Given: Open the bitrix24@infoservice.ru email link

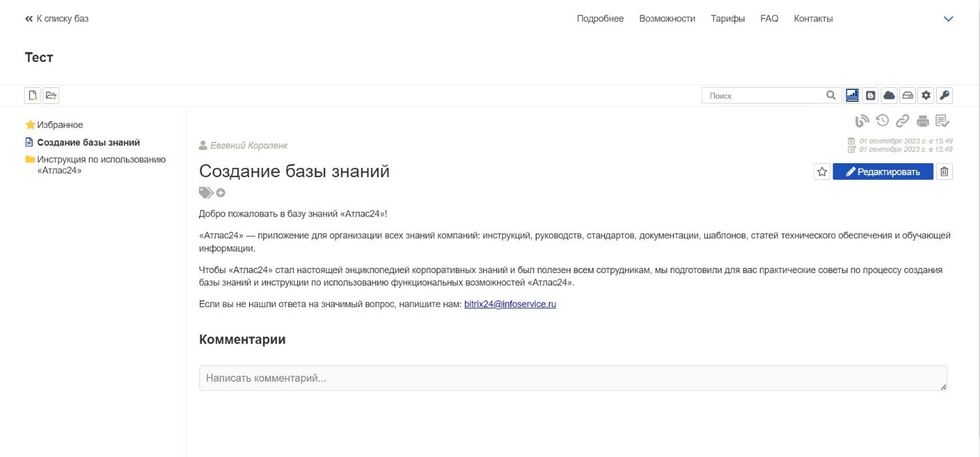Looking at the screenshot, I should pos(510,304).
